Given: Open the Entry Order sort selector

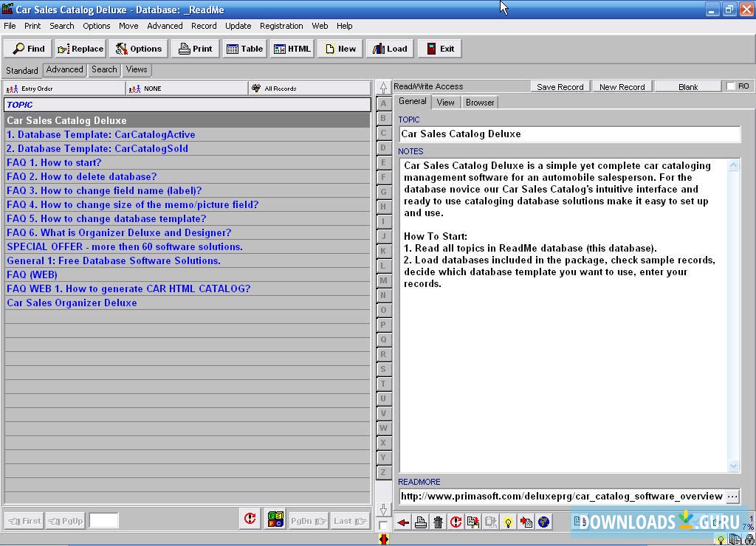Looking at the screenshot, I should [65, 89].
